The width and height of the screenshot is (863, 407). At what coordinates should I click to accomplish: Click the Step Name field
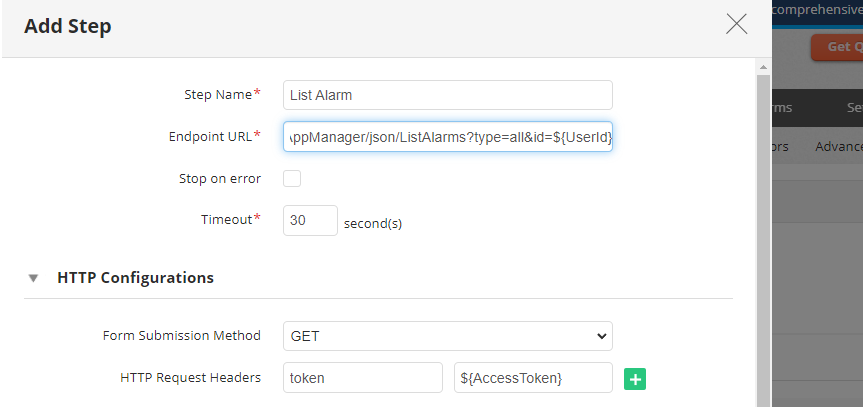[x=447, y=95]
